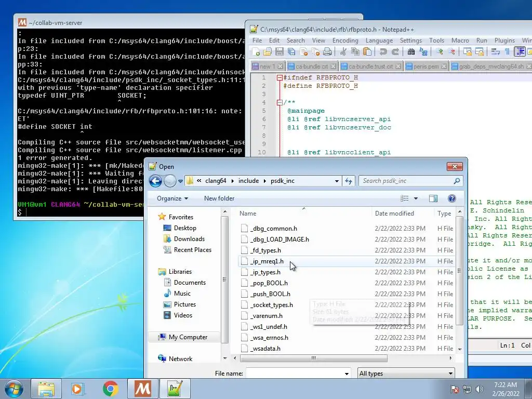The image size is (532, 399).
Task: Click the refresh button next to address bar
Action: [349, 181]
